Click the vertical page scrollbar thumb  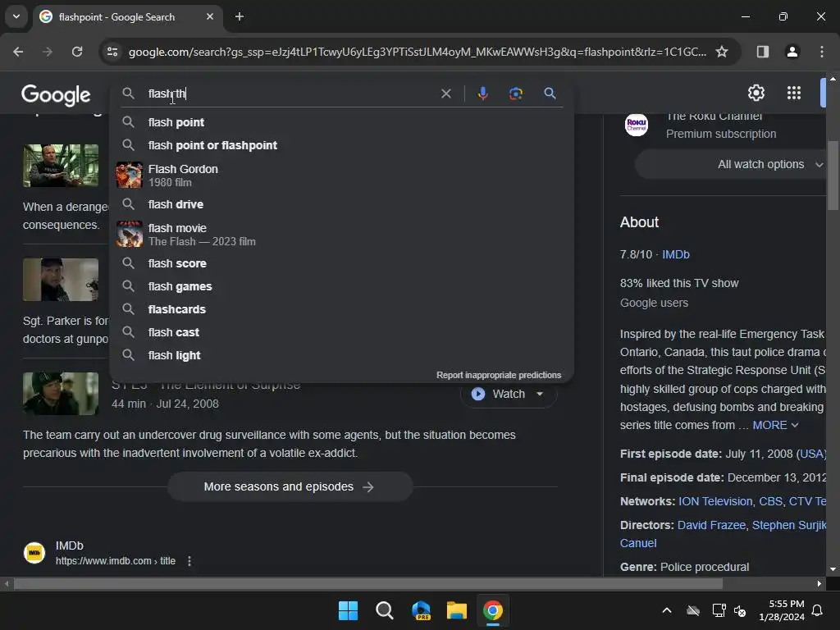point(833,176)
